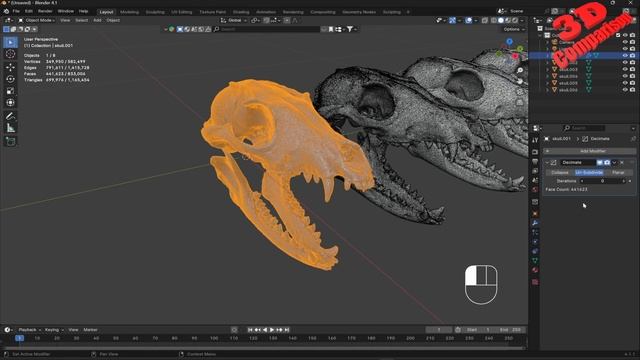This screenshot has width=640, height=360.
Task: Open the Material properties tab
Action: (535, 270)
